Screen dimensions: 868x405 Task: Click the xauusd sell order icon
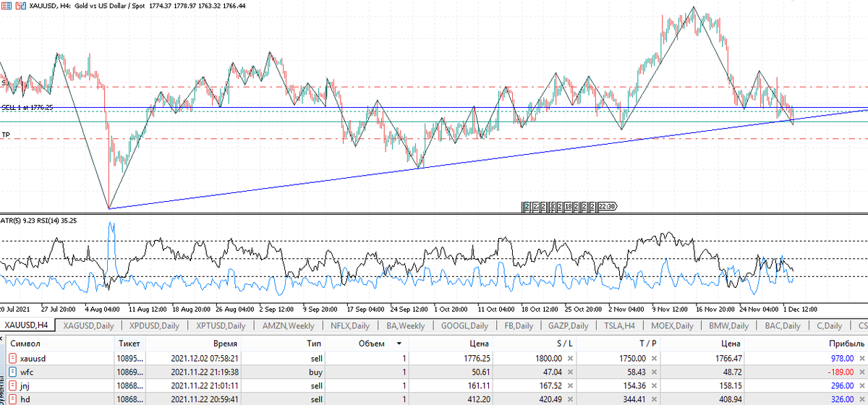coord(12,359)
